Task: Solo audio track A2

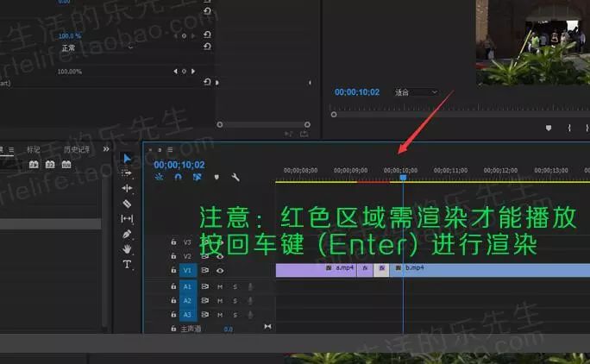Action: (235, 301)
